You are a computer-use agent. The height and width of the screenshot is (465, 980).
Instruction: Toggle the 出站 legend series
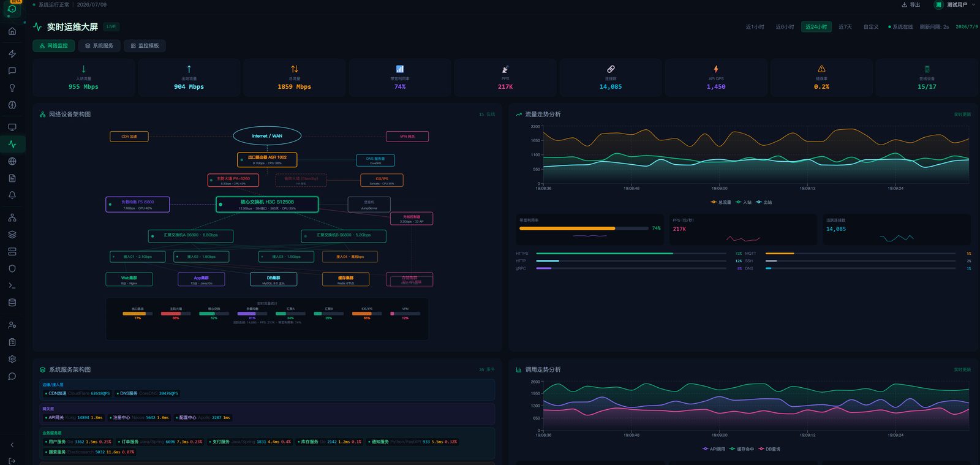(764, 202)
